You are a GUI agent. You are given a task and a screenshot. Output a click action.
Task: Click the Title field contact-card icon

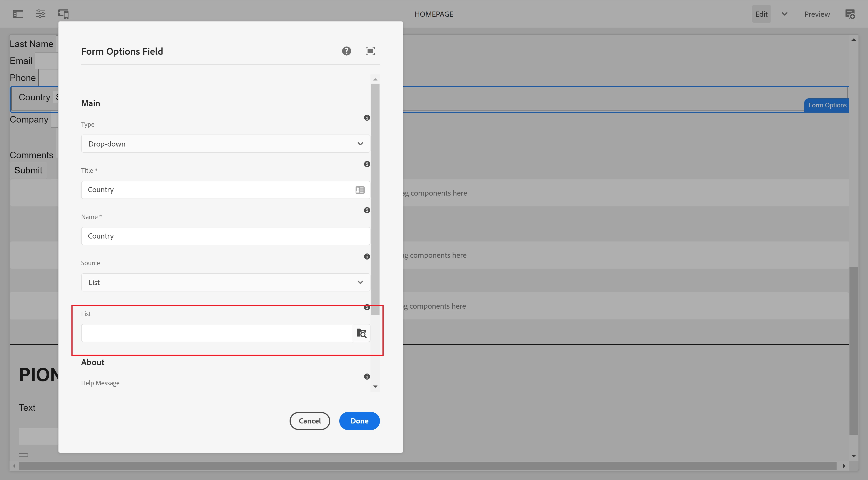coord(360,190)
